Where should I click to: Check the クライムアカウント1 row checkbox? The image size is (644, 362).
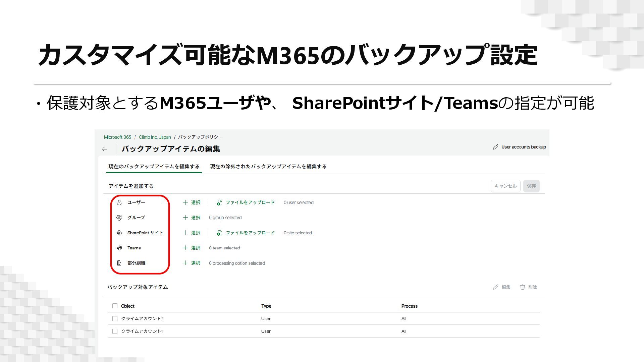pos(115,331)
